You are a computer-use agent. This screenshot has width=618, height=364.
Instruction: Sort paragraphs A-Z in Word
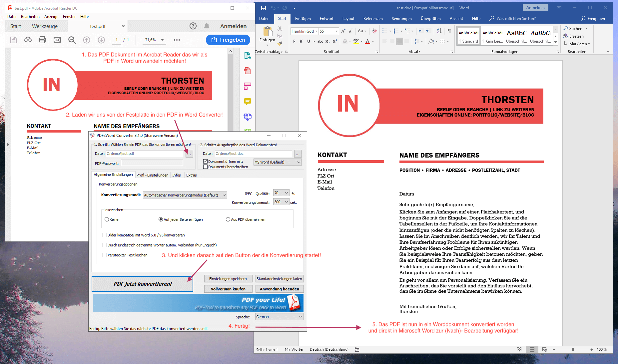[439, 31]
